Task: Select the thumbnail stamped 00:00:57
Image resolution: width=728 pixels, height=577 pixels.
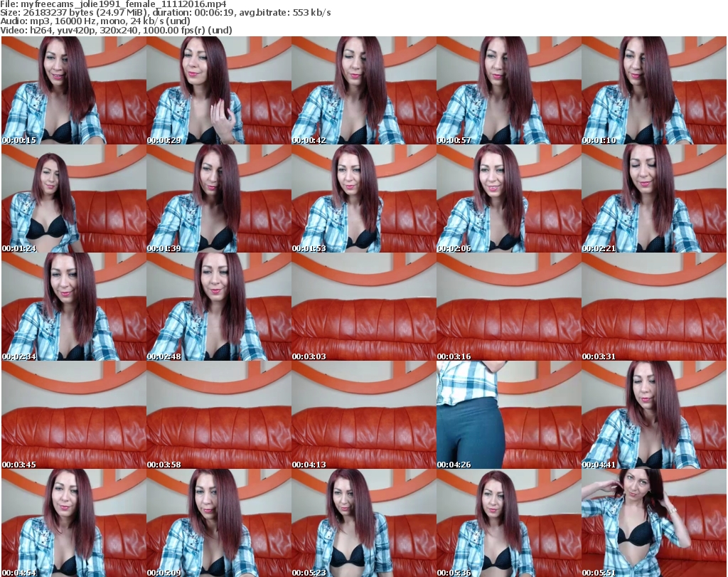Action: (509, 90)
